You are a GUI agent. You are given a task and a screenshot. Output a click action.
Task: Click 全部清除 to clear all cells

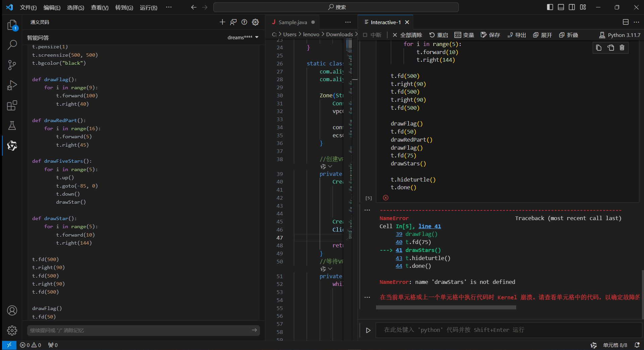pos(407,35)
